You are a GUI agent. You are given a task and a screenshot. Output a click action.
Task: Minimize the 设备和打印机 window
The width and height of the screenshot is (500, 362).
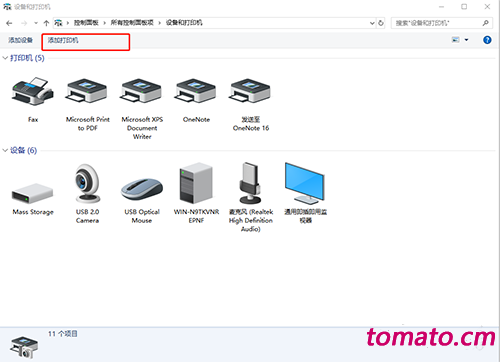click(x=441, y=7)
